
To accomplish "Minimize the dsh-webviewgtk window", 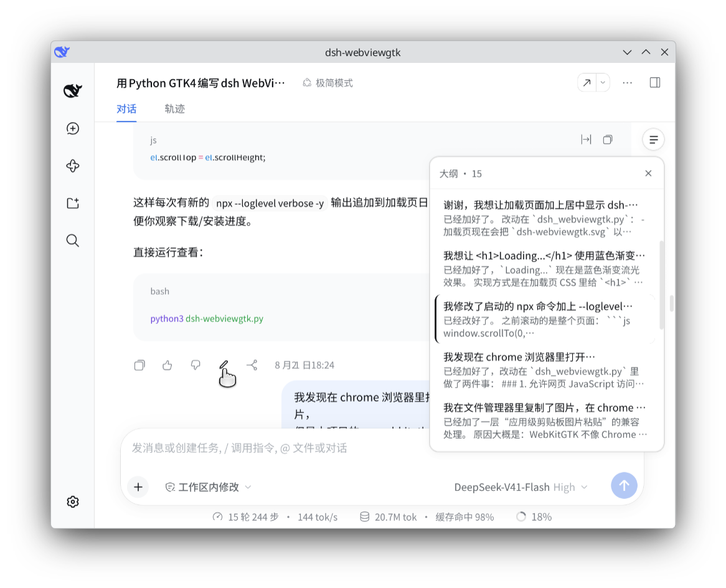I will [627, 52].
